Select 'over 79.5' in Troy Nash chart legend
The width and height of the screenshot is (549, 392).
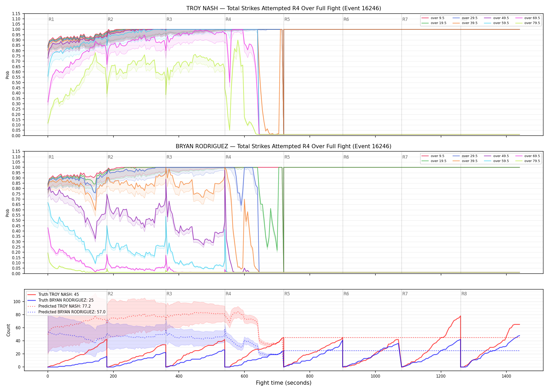point(528,23)
